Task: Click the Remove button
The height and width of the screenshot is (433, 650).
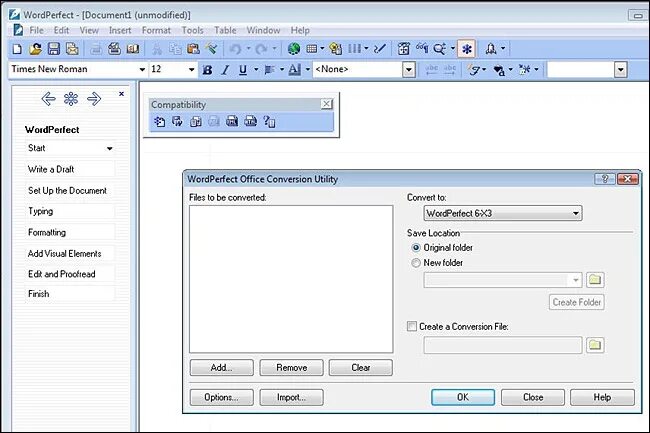Action: coord(291,368)
